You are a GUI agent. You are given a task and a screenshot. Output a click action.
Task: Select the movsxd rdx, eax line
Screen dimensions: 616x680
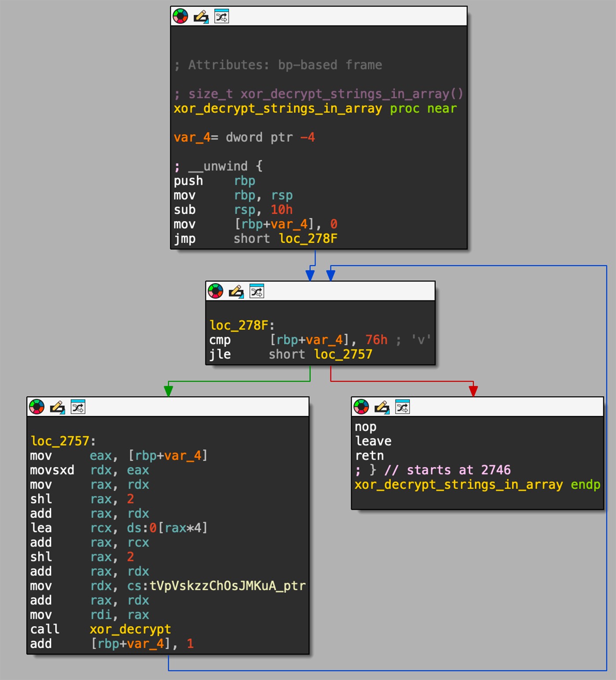pos(90,470)
